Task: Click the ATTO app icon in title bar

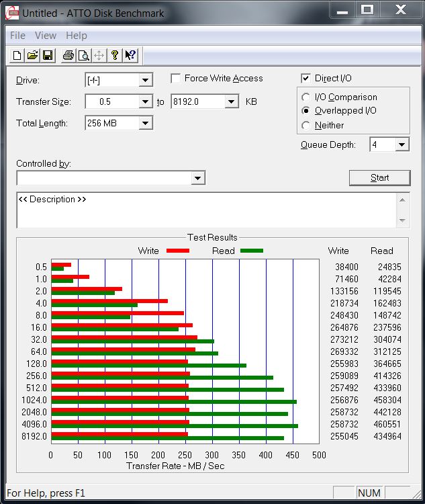Action: pos(12,12)
